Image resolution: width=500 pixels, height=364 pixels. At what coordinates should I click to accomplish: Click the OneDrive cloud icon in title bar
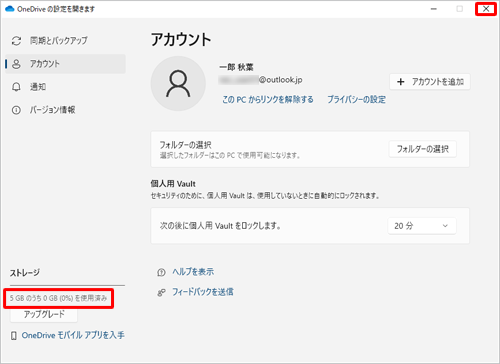[x=10, y=9]
